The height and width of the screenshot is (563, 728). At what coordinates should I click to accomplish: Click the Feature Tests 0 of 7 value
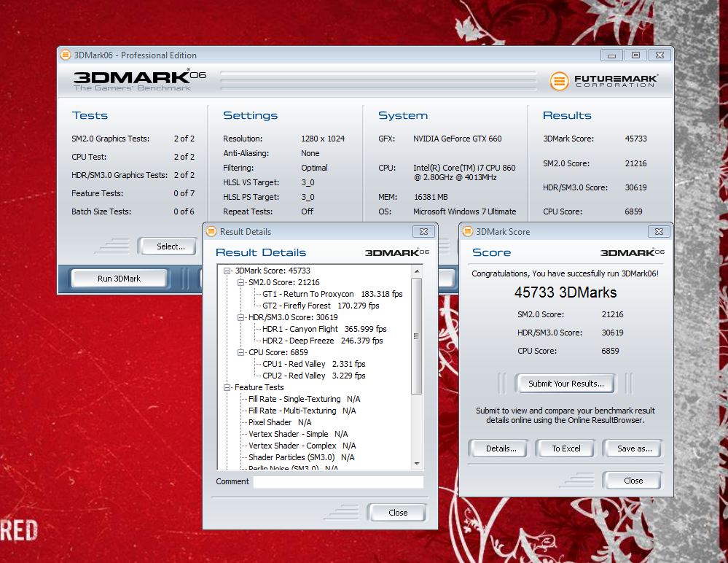184,193
